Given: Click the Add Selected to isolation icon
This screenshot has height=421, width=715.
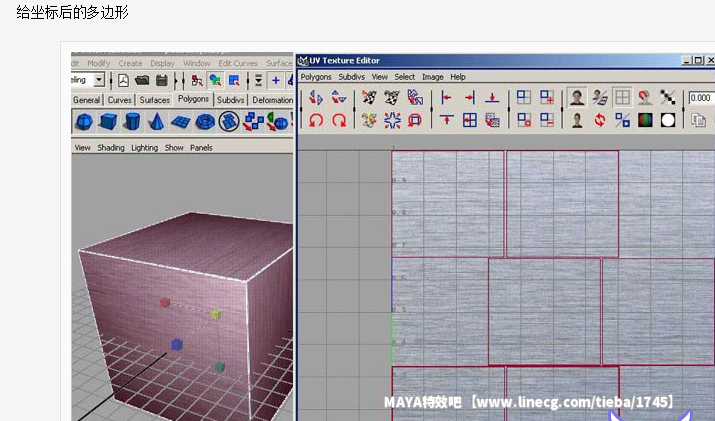Looking at the screenshot, I should click(546, 98).
